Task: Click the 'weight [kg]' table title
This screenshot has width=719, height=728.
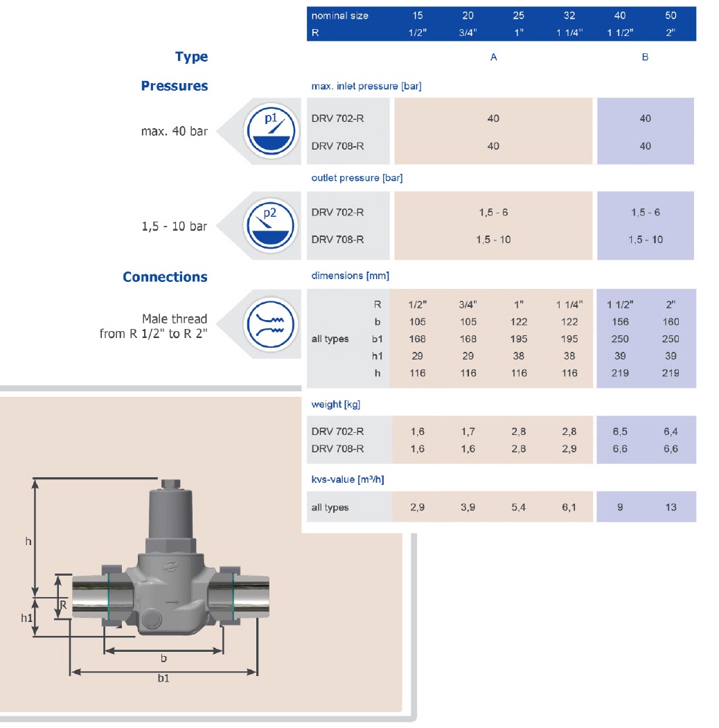Action: [x=336, y=405]
